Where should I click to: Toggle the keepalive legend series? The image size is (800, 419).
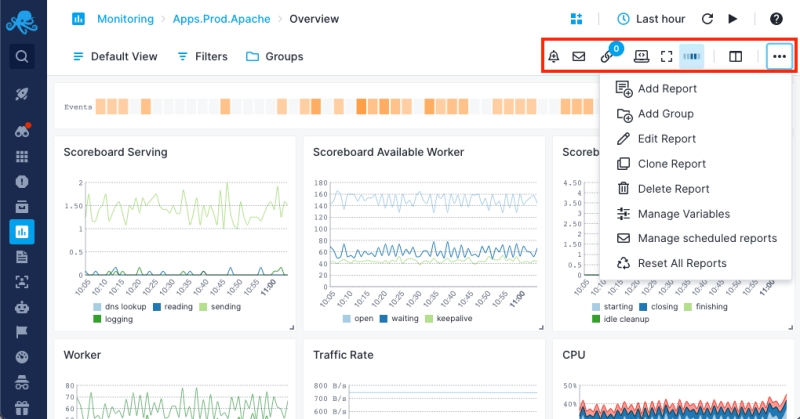coord(448,318)
